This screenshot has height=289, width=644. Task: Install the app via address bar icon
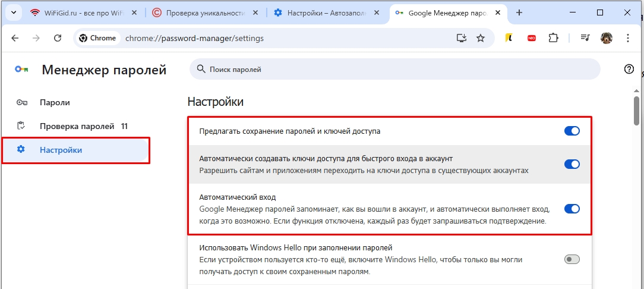pyautogui.click(x=462, y=38)
